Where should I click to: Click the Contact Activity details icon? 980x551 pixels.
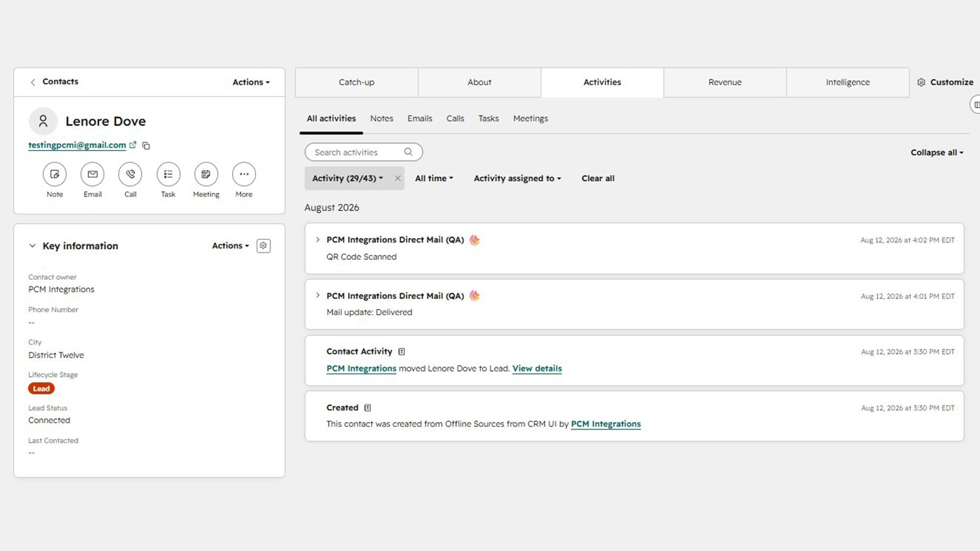[402, 351]
